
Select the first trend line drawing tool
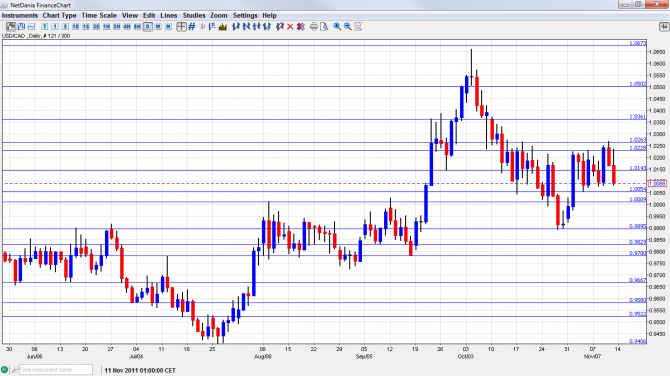coord(236,26)
